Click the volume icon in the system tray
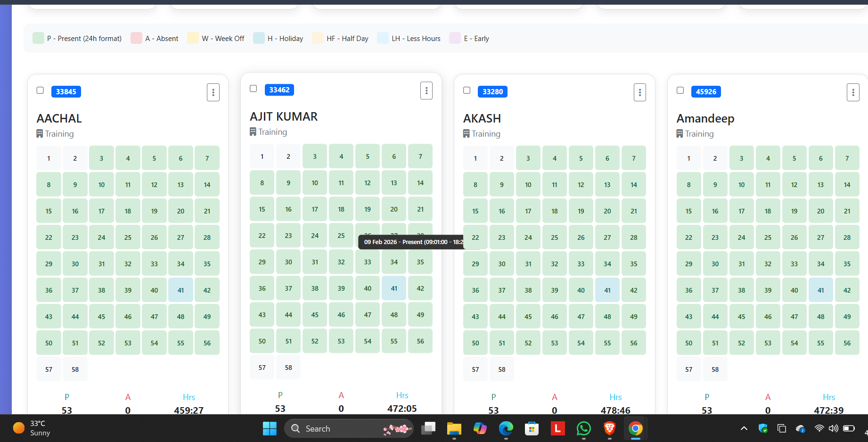The image size is (868, 442). [833, 428]
